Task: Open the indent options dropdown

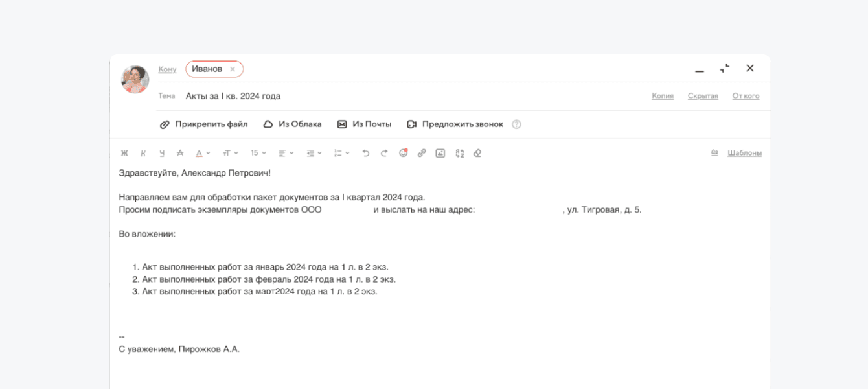Action: [314, 153]
